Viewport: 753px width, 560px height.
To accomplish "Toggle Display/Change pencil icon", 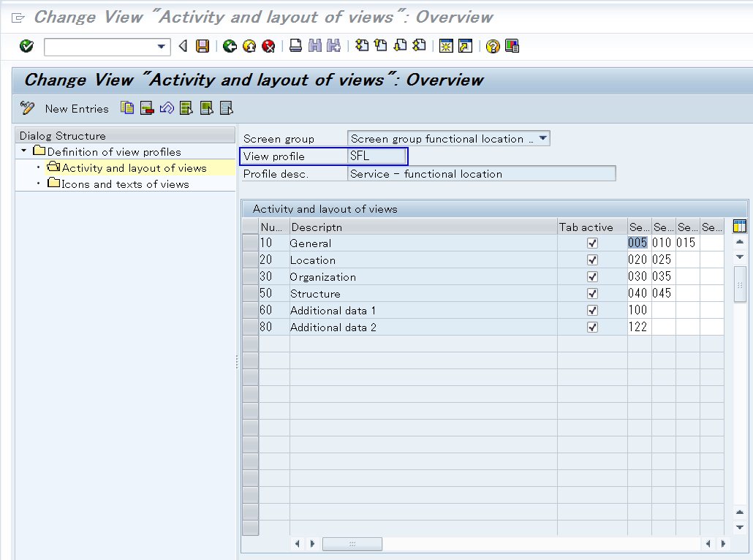I will (x=27, y=108).
